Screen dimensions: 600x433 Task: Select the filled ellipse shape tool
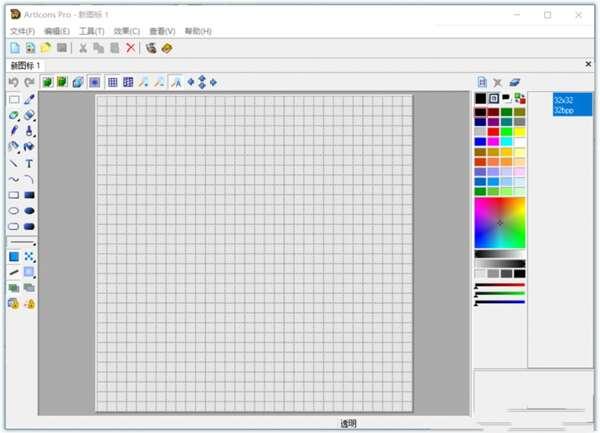(29, 211)
